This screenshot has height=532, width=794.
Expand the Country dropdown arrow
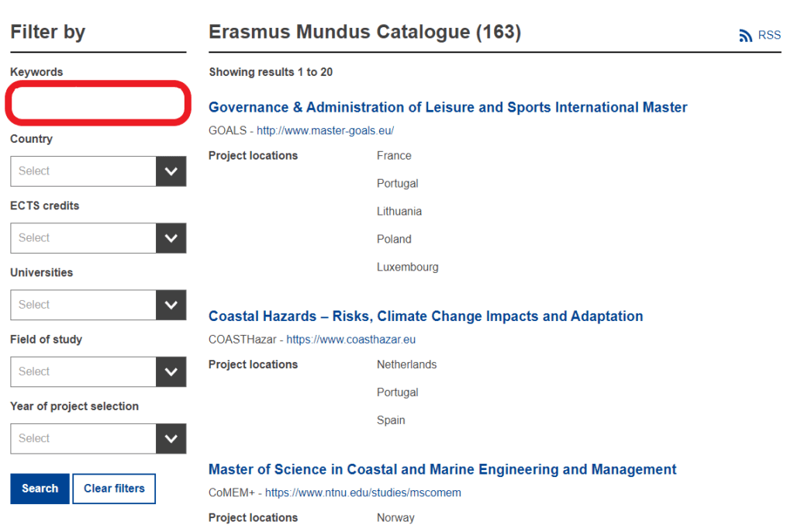pyautogui.click(x=171, y=171)
